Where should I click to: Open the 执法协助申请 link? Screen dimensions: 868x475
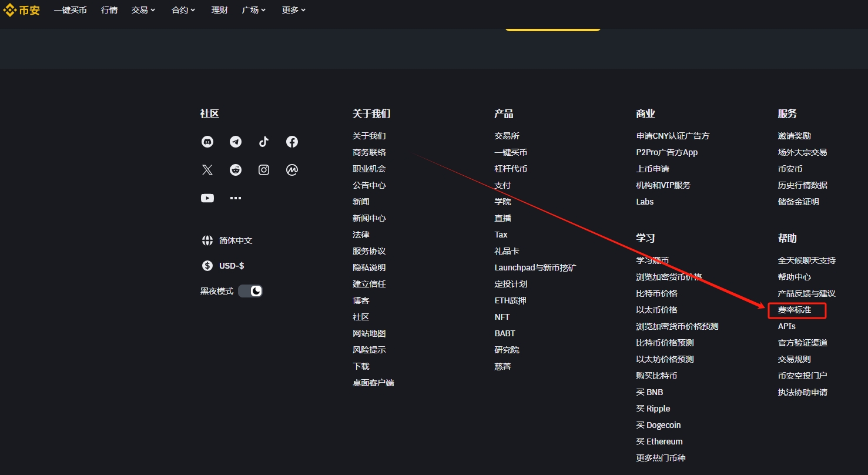coord(803,392)
